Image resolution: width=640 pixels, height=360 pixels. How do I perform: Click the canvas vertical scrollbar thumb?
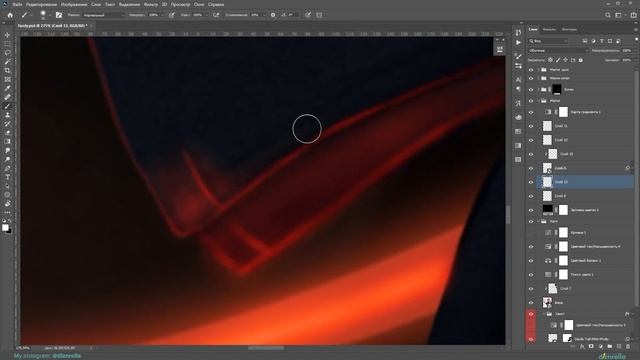click(508, 215)
